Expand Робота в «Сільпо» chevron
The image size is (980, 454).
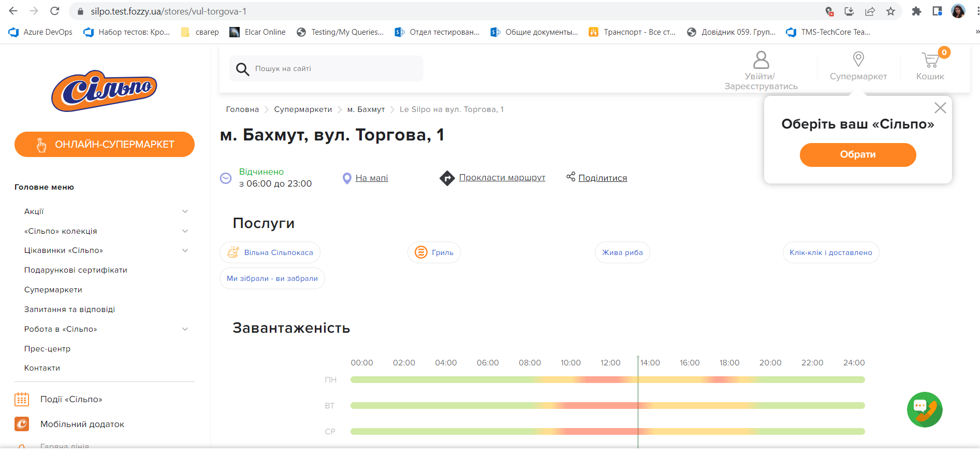point(185,329)
